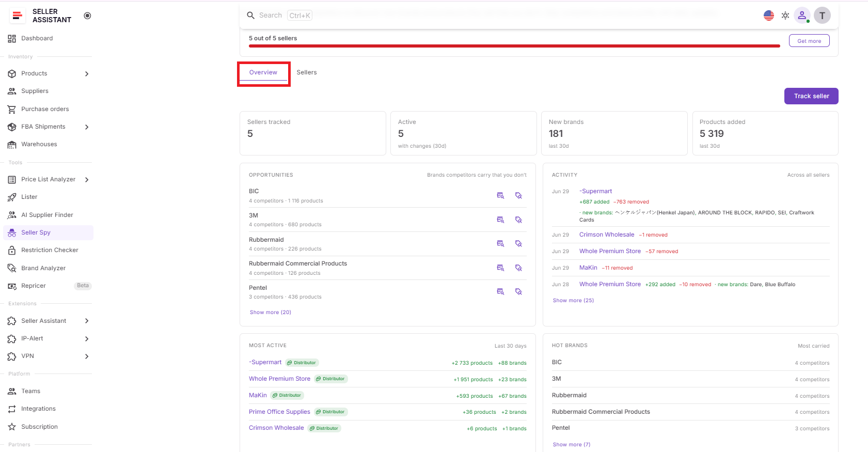Open Purchase orders cart icon

12,109
